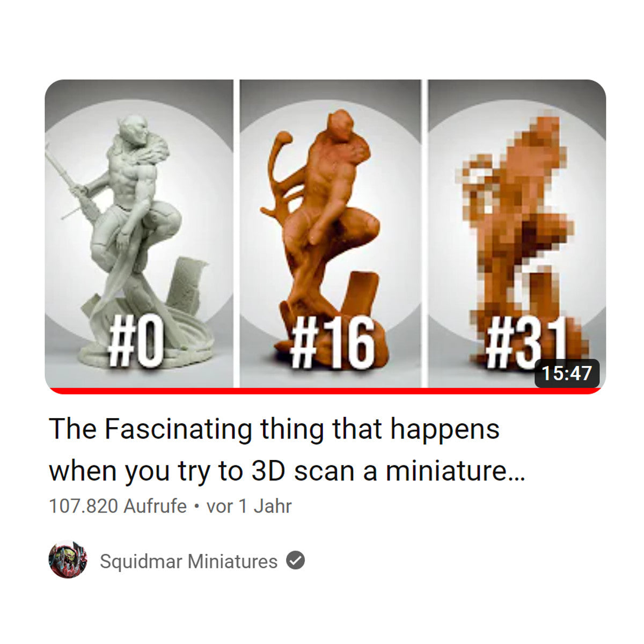Click the 'vor 1 Jahr' upload date
644x644 pixels.
coord(249,506)
